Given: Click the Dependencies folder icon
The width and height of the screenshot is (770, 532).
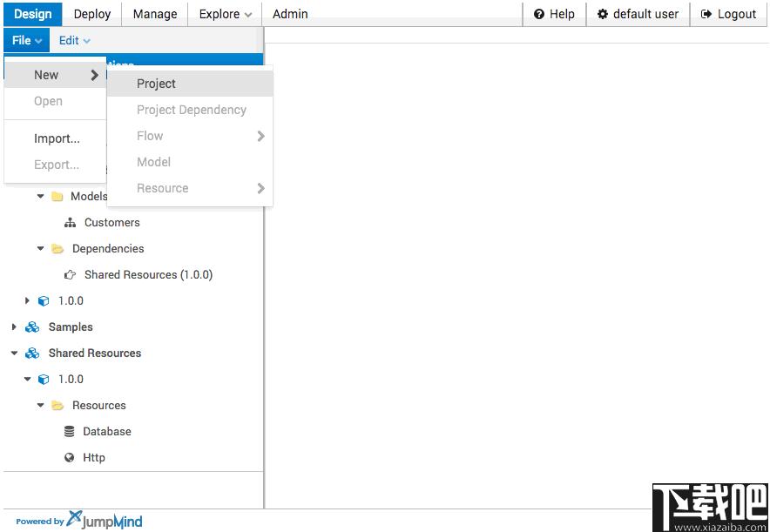Looking at the screenshot, I should [57, 249].
